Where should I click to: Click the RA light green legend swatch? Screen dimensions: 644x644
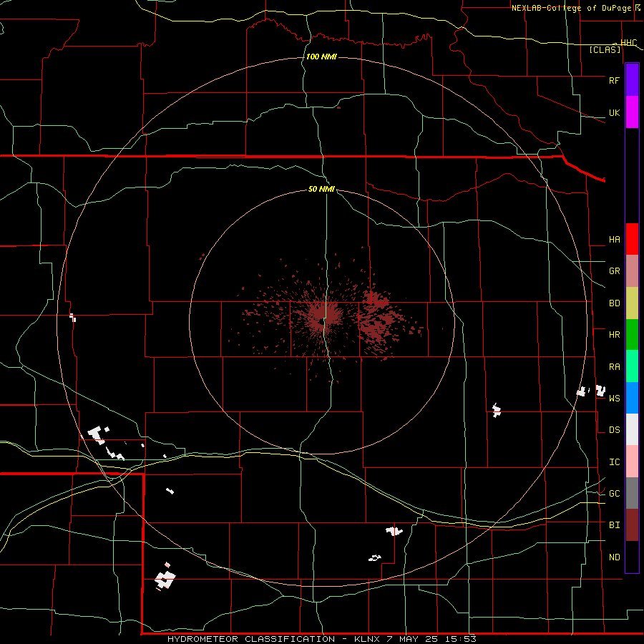(x=632, y=366)
